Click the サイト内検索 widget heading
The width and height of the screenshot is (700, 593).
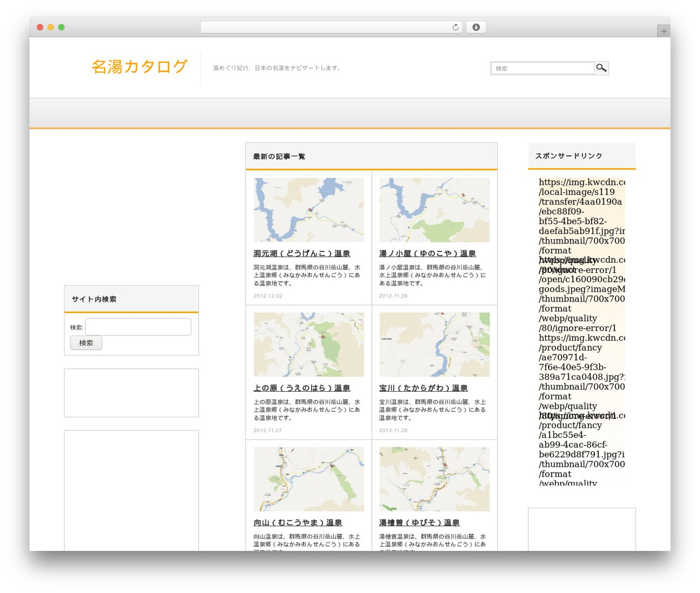click(94, 299)
